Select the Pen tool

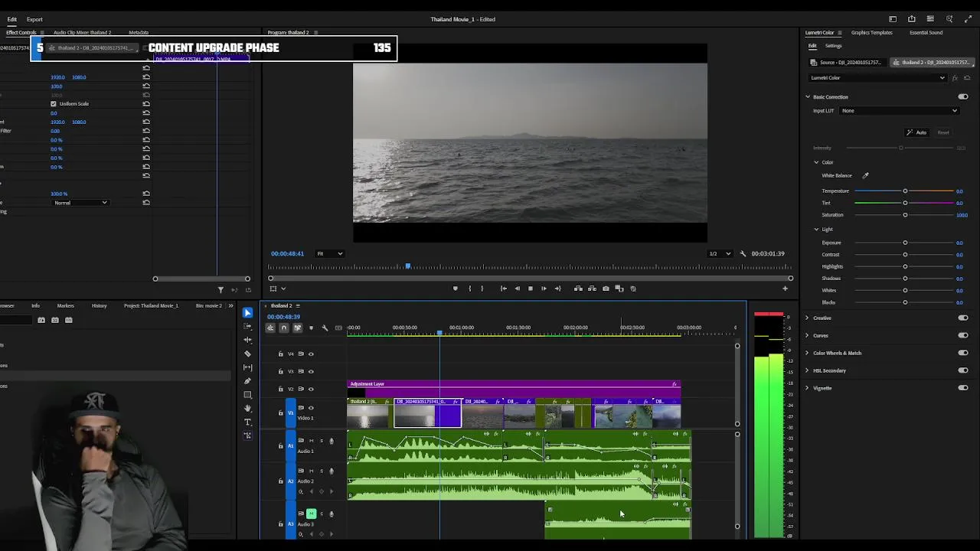(247, 381)
